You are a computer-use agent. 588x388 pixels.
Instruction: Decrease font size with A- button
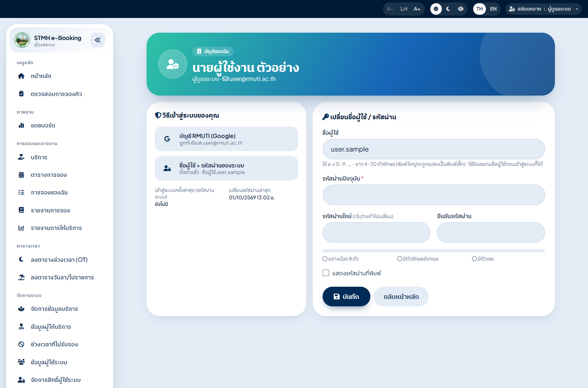(390, 9)
